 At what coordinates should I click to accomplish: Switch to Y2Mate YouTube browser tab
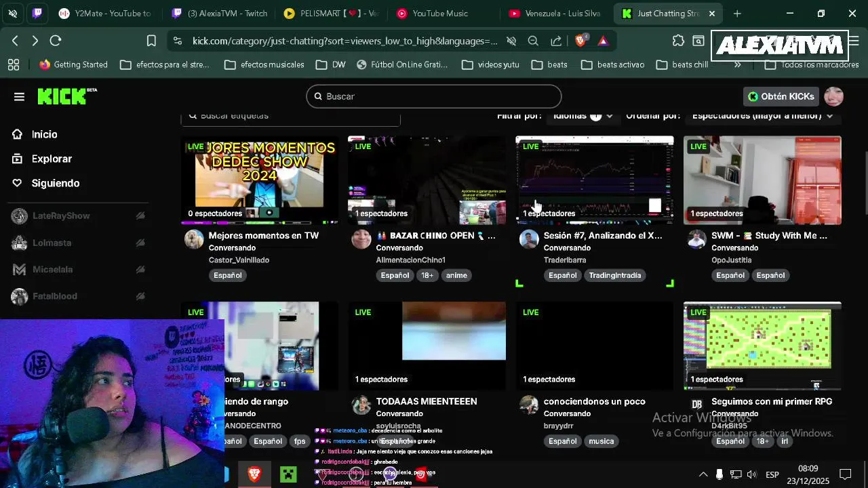click(105, 14)
